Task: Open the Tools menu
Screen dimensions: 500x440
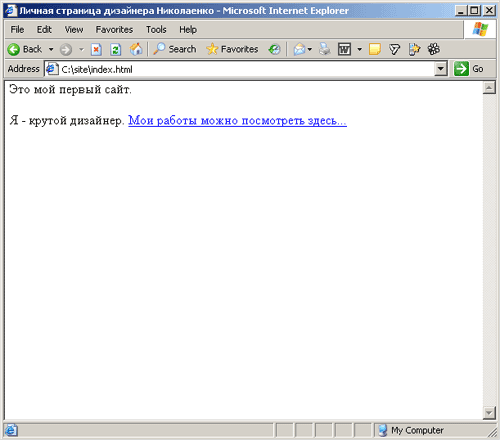Action: pos(156,30)
